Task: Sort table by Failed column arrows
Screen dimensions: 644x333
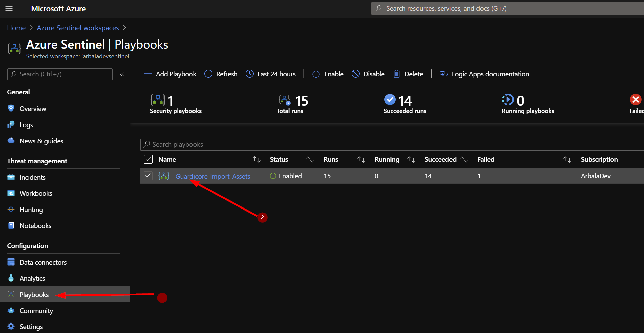Action: (567, 159)
